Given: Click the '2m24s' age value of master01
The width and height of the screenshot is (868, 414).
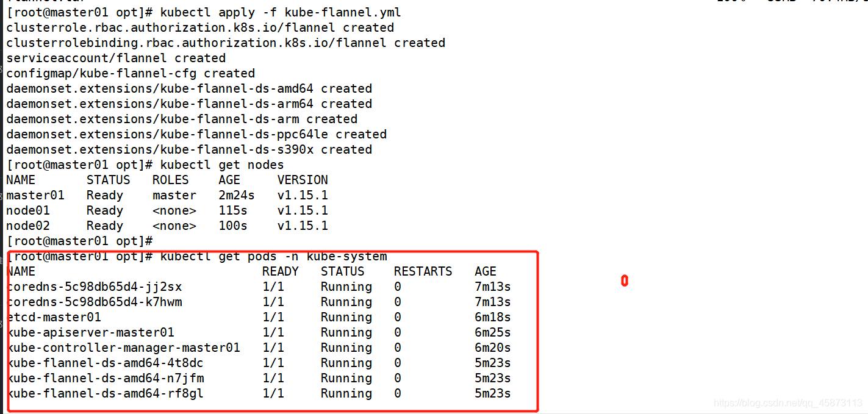Looking at the screenshot, I should coord(237,195).
